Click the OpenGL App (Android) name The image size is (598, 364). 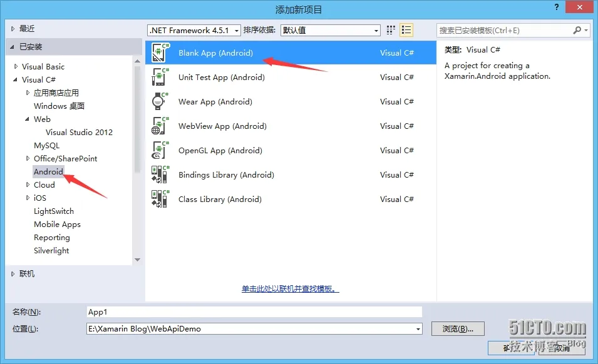[x=220, y=150]
